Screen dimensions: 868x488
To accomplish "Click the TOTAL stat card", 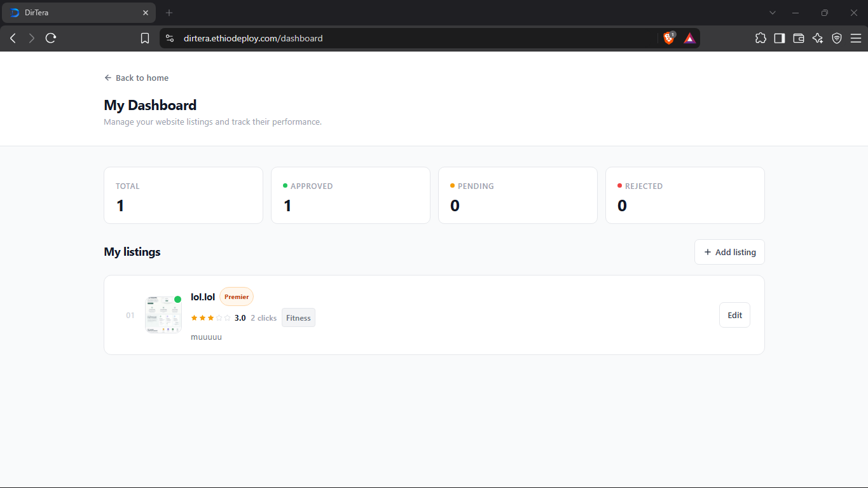I will tap(183, 195).
